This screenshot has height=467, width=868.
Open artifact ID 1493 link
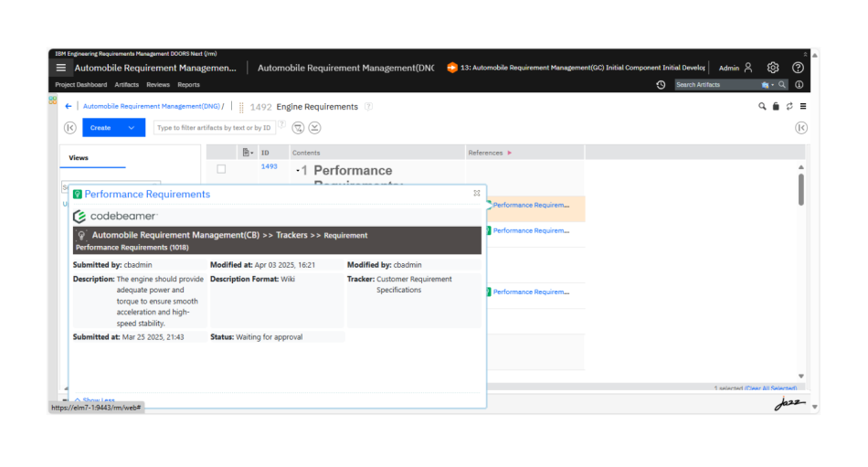pos(269,166)
